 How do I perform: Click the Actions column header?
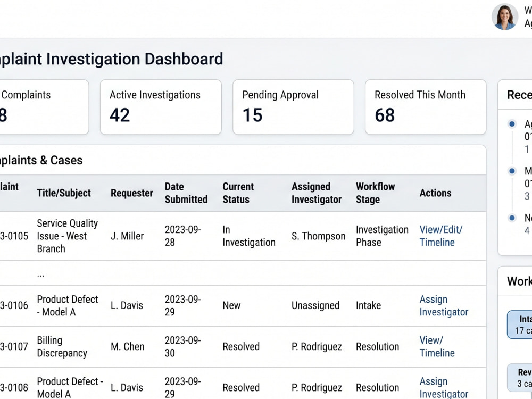coord(435,193)
